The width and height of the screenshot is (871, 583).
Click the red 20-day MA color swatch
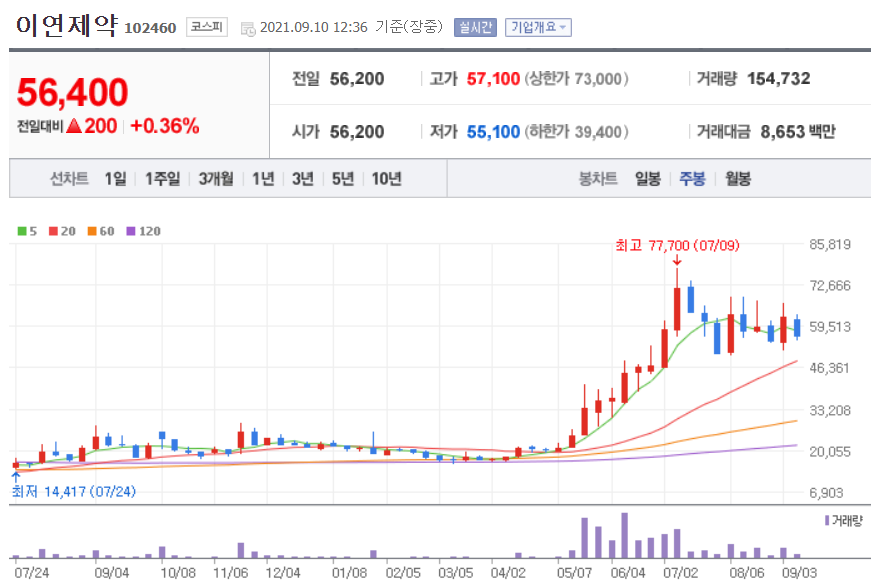pos(51,231)
